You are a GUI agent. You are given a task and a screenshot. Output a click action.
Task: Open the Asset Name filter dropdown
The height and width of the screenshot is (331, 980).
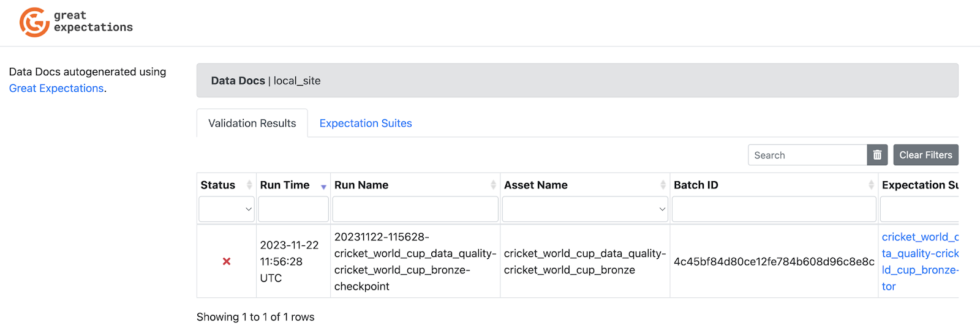[585, 209]
